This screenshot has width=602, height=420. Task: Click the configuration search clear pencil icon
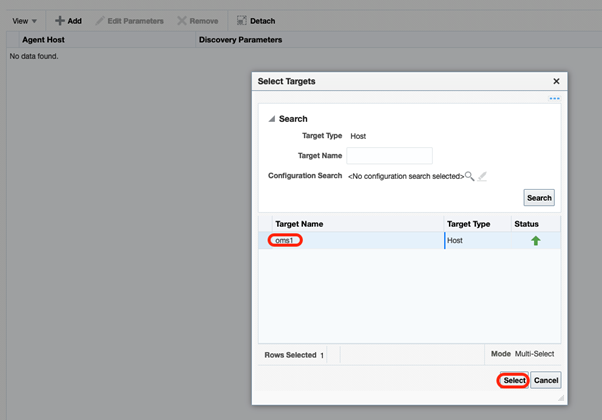[482, 176]
